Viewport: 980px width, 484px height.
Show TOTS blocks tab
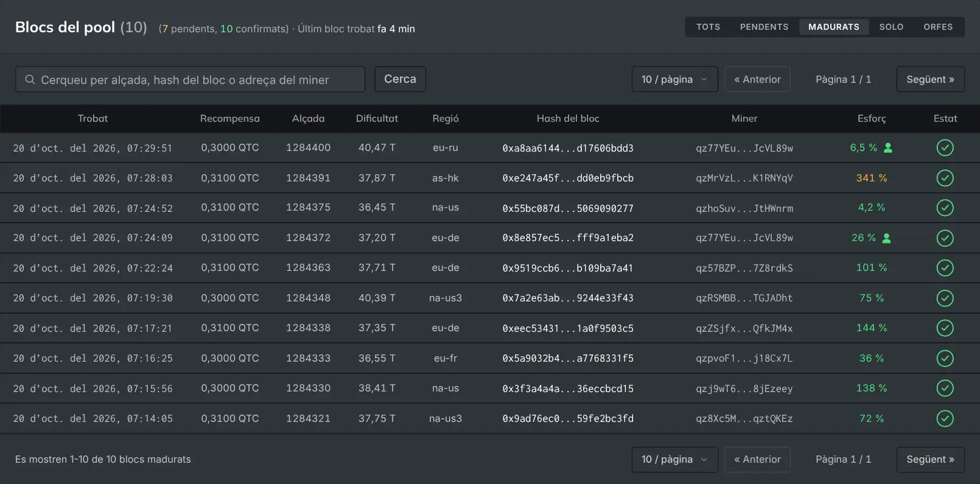click(708, 27)
